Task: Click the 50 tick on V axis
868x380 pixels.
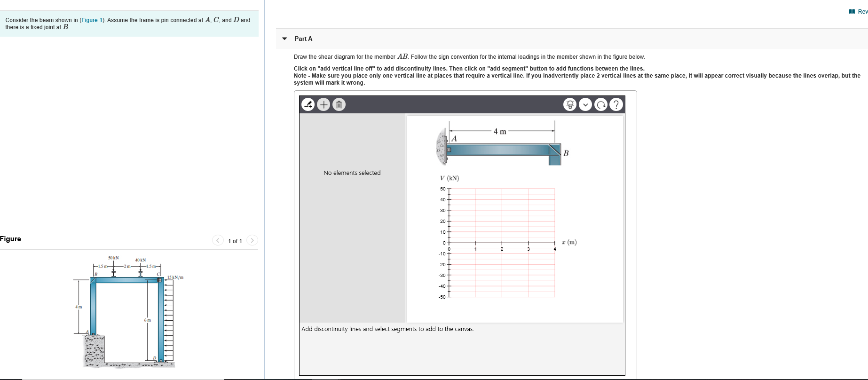Action: (443, 189)
